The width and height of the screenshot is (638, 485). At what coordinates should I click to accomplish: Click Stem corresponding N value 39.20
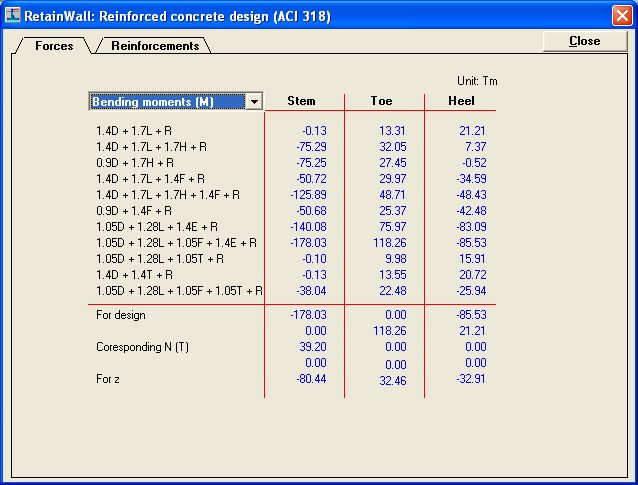coord(313,347)
